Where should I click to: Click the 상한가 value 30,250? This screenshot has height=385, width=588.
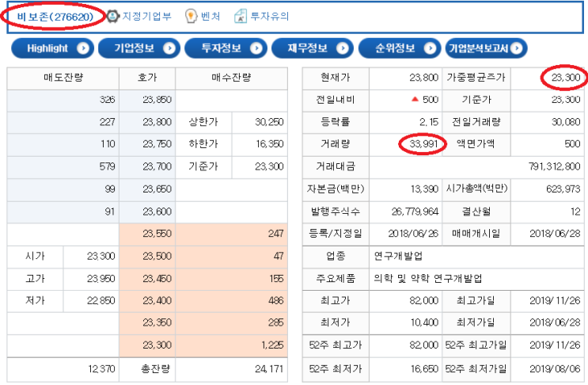269,122
